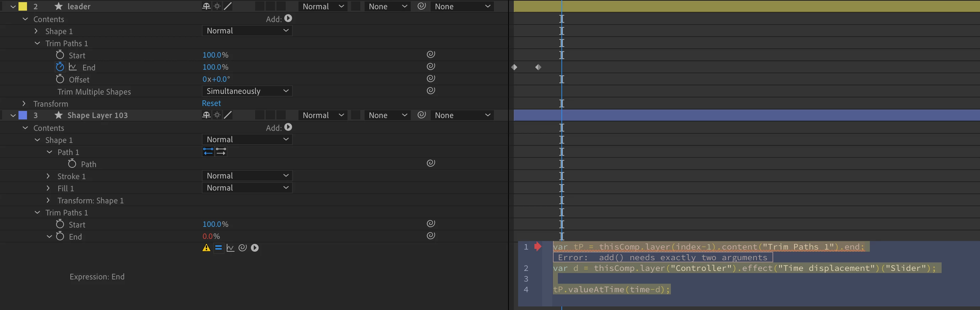This screenshot has height=310, width=980.
Task: Toggle End stopwatch of Shape Layer 103
Action: pyautogui.click(x=60, y=236)
